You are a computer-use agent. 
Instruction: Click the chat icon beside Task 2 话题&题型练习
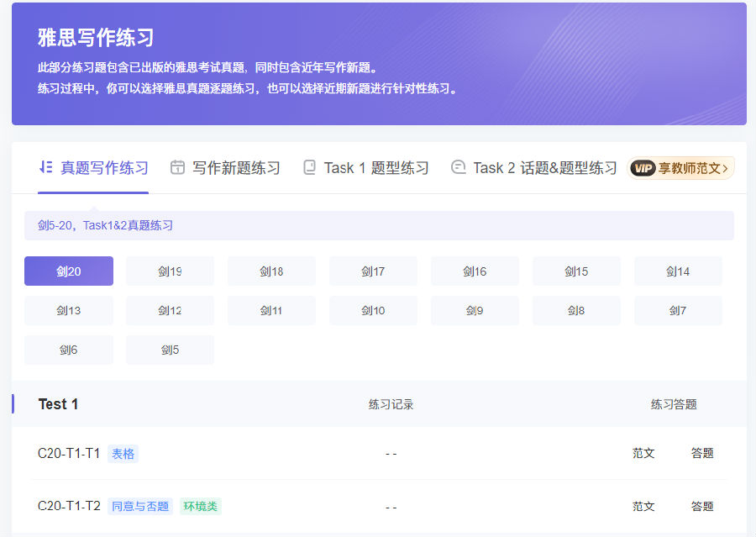458,167
